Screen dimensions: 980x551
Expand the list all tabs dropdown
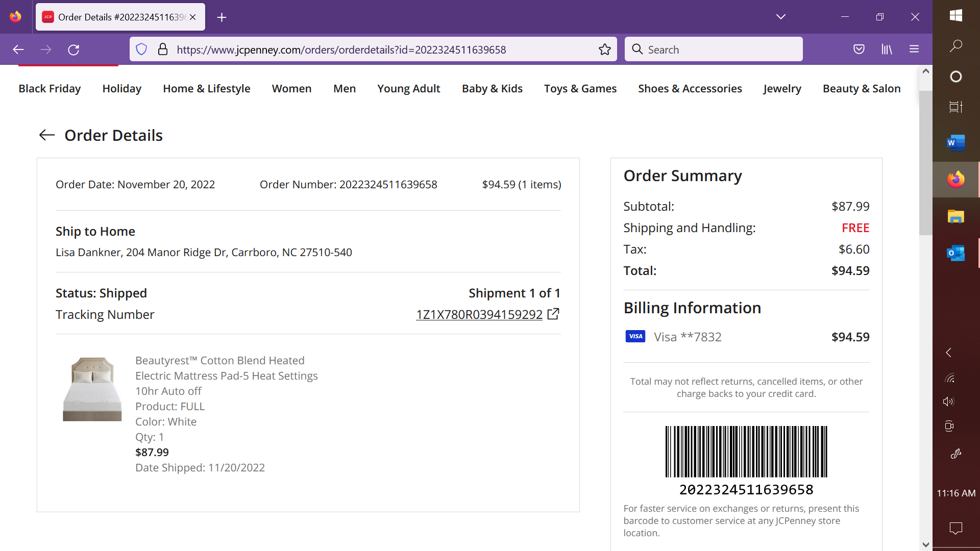pos(781,17)
